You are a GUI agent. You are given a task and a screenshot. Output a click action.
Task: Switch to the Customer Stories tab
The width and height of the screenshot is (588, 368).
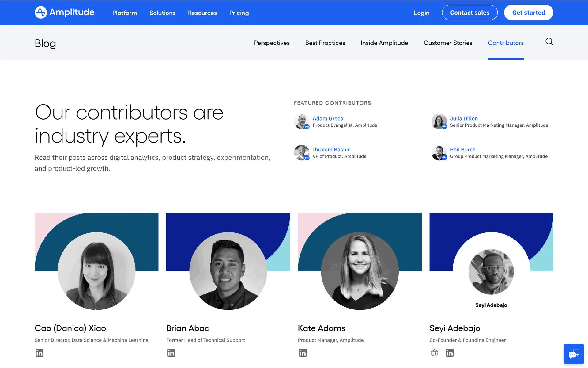click(x=448, y=43)
